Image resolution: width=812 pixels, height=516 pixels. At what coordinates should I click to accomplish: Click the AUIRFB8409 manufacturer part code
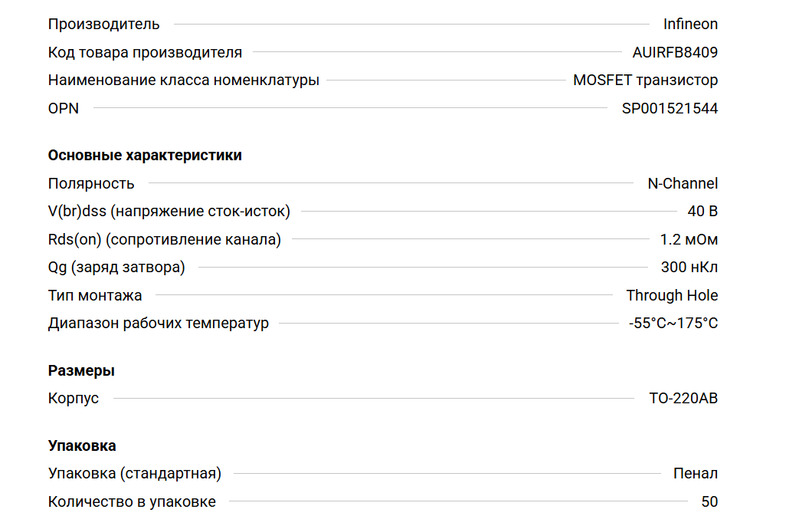tap(675, 52)
